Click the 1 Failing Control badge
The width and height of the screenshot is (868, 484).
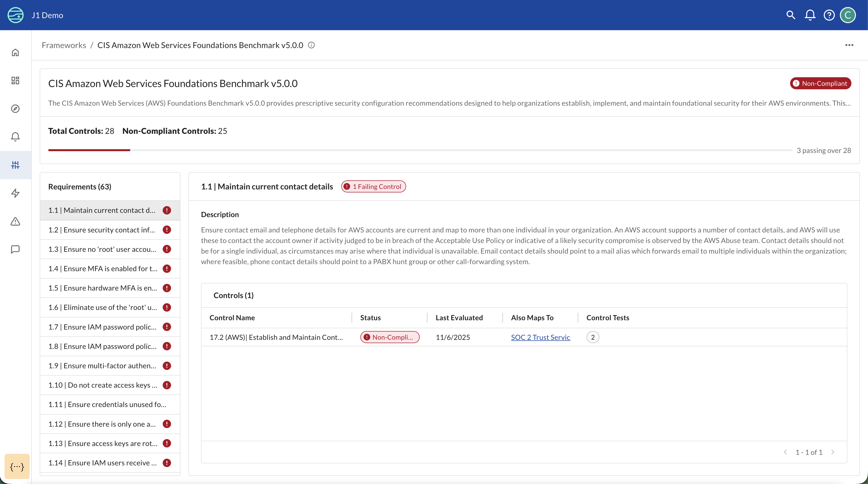click(x=373, y=186)
